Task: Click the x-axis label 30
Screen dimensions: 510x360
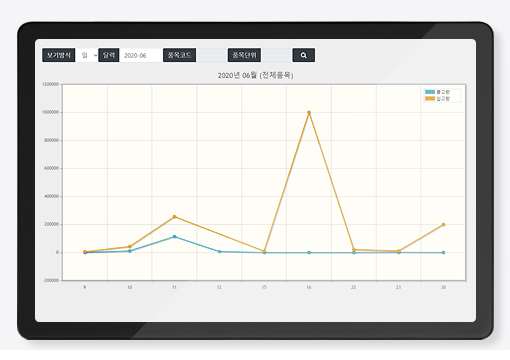Action: (443, 287)
